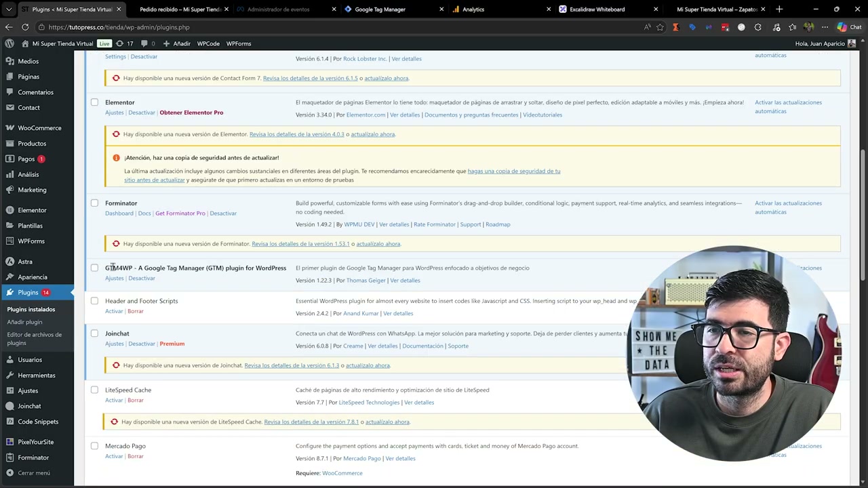
Task: Bookmark this page with the star icon
Action: point(660,27)
